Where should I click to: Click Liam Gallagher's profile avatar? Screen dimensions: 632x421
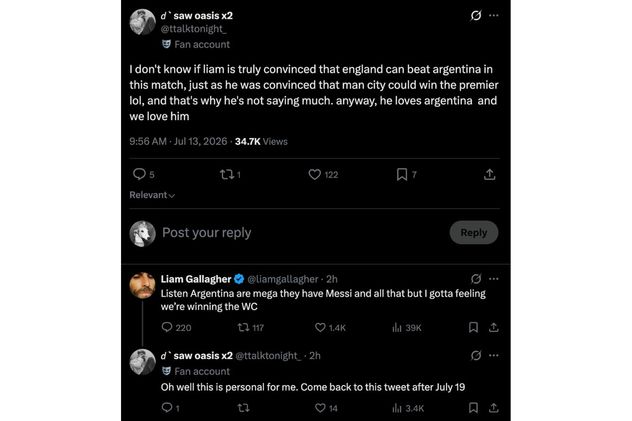click(x=142, y=285)
